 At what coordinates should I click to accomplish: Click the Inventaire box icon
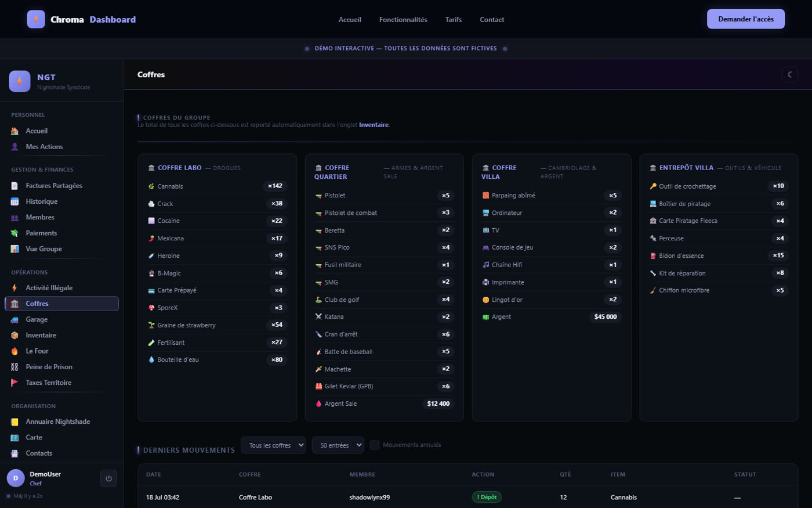14,335
